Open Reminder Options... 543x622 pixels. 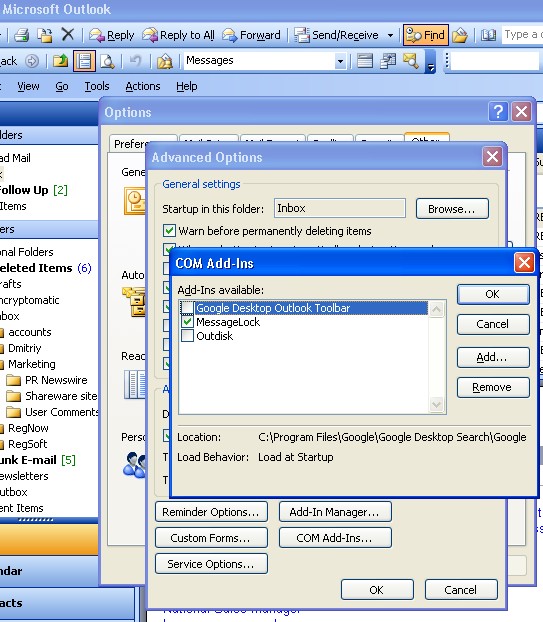click(x=211, y=512)
